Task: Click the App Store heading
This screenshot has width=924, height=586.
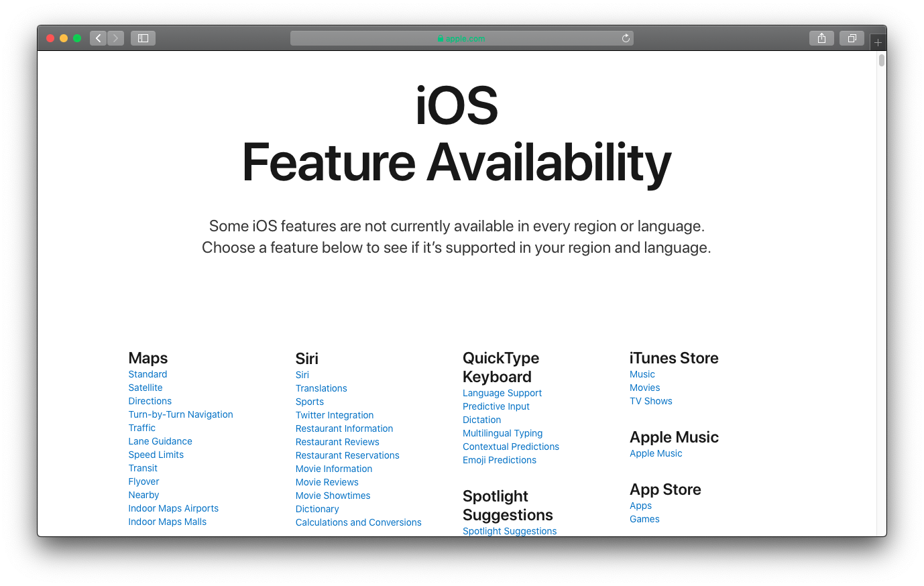Action: point(665,489)
